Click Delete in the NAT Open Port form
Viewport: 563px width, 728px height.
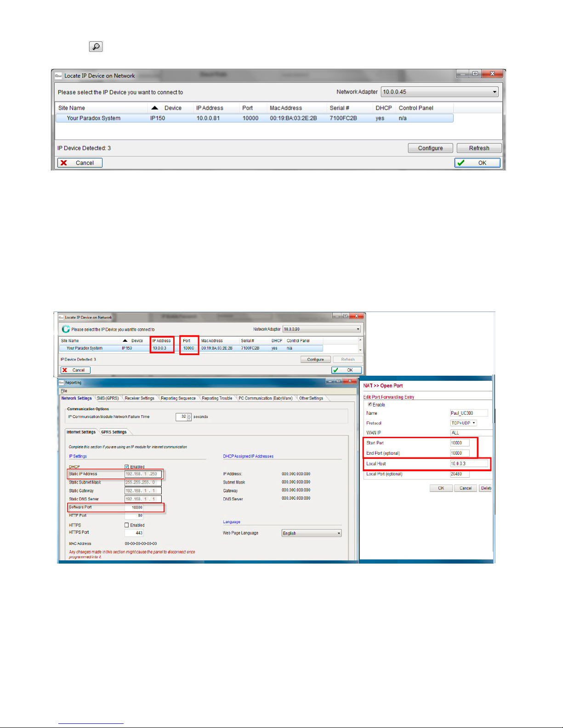pos(485,488)
